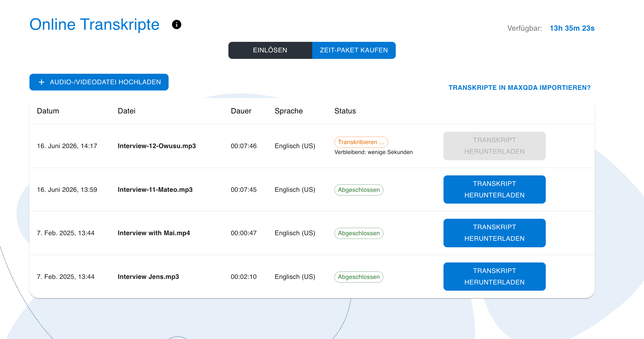This screenshot has height=339, width=644.
Task: Select file name Interview with Mai.mp4
Action: click(154, 233)
